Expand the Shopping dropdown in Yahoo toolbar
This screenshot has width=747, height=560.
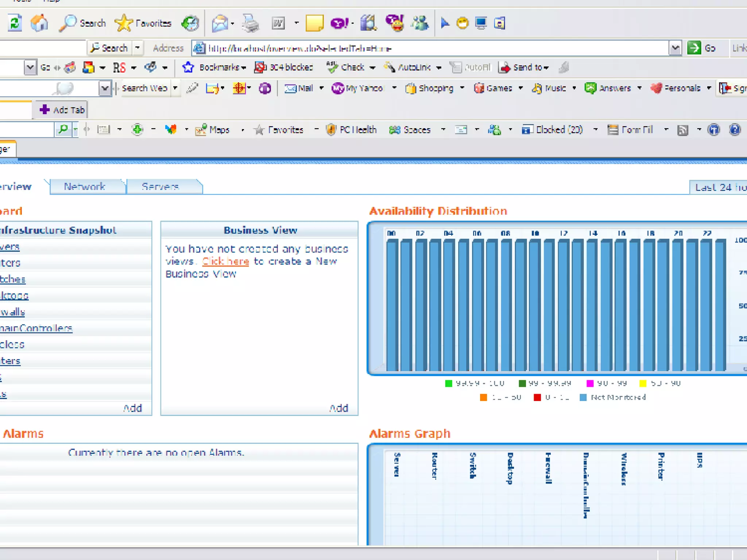click(x=462, y=88)
